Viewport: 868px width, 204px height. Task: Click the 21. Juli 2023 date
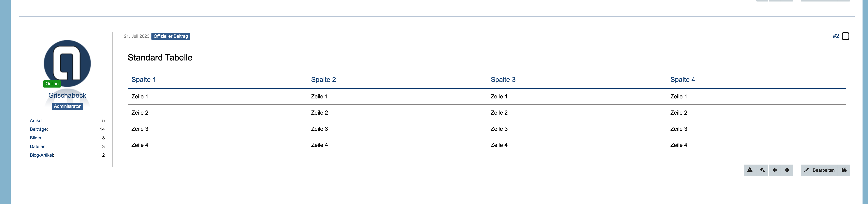point(136,36)
